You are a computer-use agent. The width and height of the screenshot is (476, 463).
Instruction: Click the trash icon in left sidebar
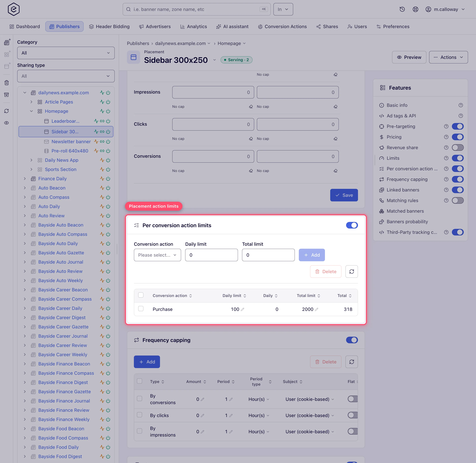tap(7, 83)
